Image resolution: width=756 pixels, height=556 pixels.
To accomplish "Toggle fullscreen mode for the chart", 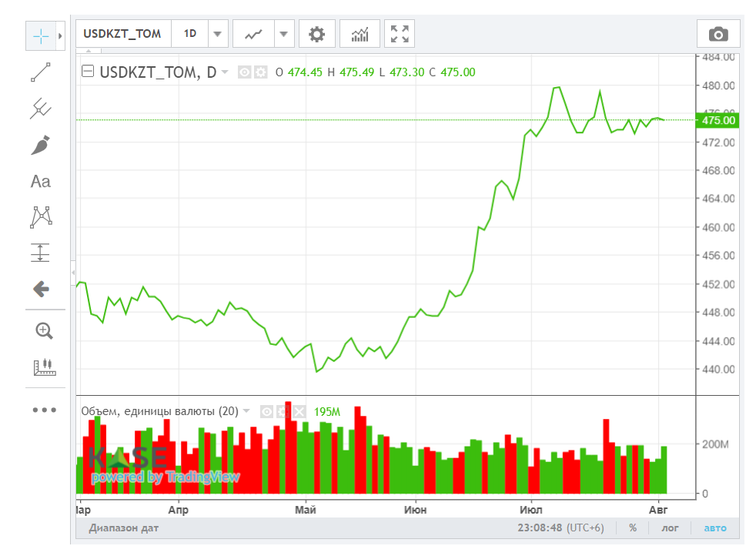I will (x=400, y=34).
